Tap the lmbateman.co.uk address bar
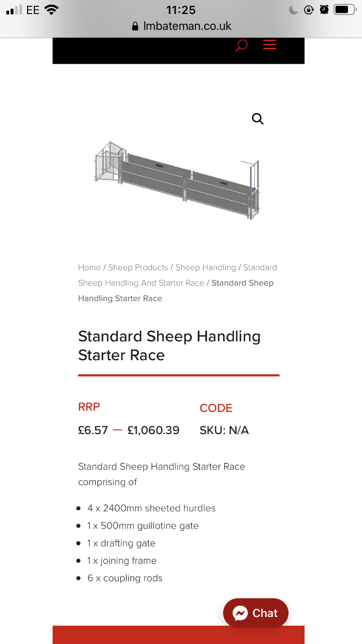 pos(181,26)
